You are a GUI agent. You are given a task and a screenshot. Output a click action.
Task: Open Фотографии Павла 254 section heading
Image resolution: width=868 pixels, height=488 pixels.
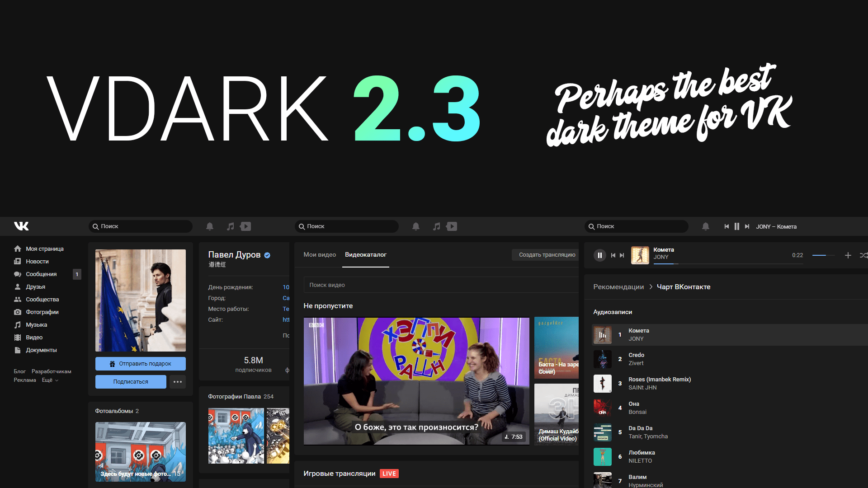click(x=241, y=397)
